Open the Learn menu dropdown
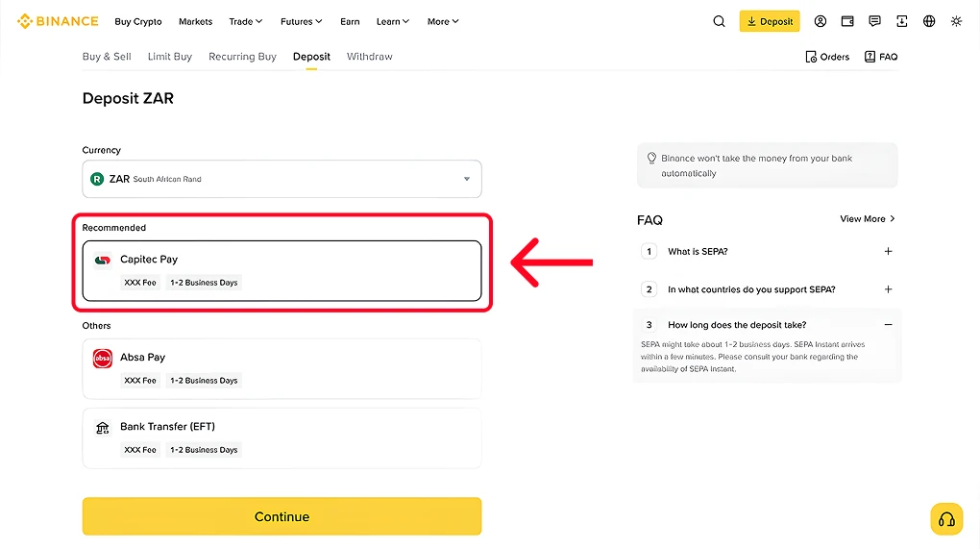 coord(393,21)
